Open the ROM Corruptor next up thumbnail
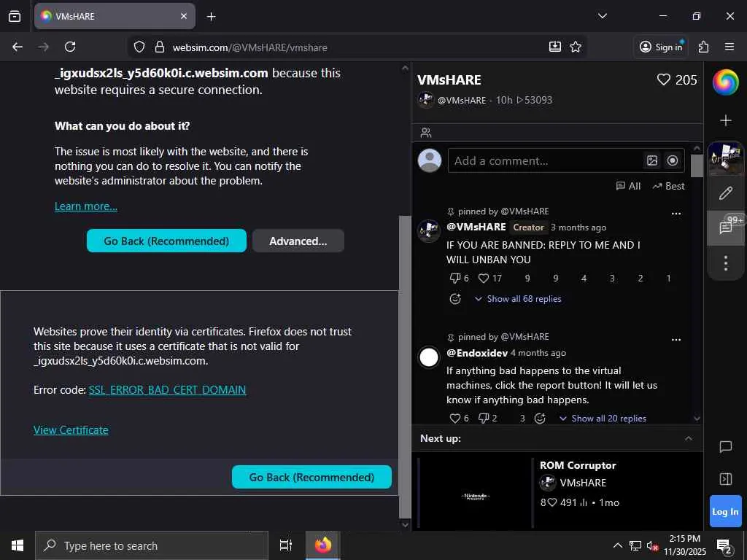The height and width of the screenshot is (560, 747). [x=475, y=493]
